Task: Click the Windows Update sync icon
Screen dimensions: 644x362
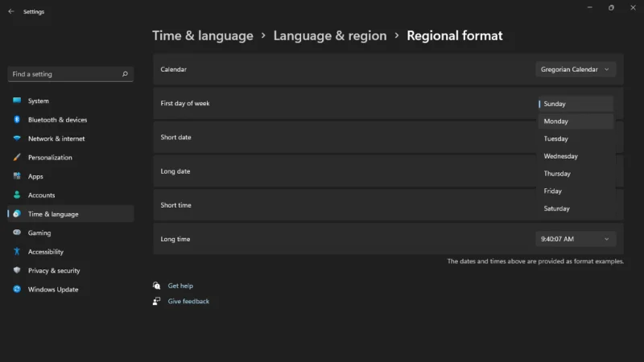Action: coord(17,289)
